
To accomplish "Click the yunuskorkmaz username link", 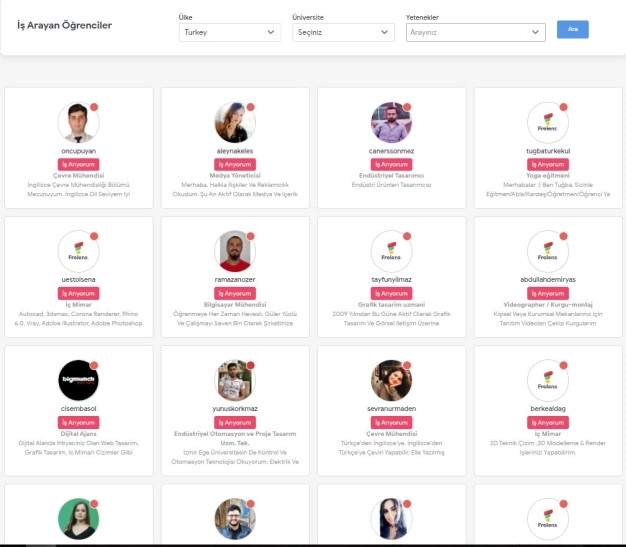I will click(x=235, y=410).
